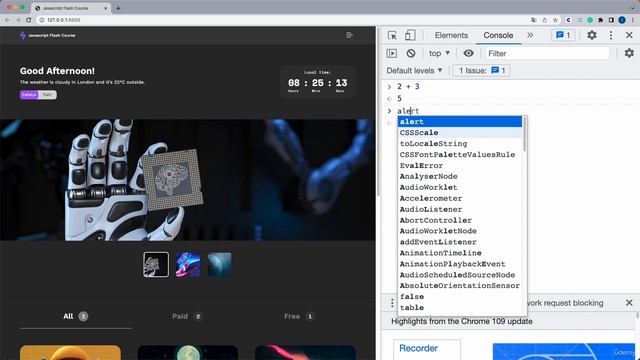
Task: Show more DevTools tabs chevron
Action: coord(530,36)
